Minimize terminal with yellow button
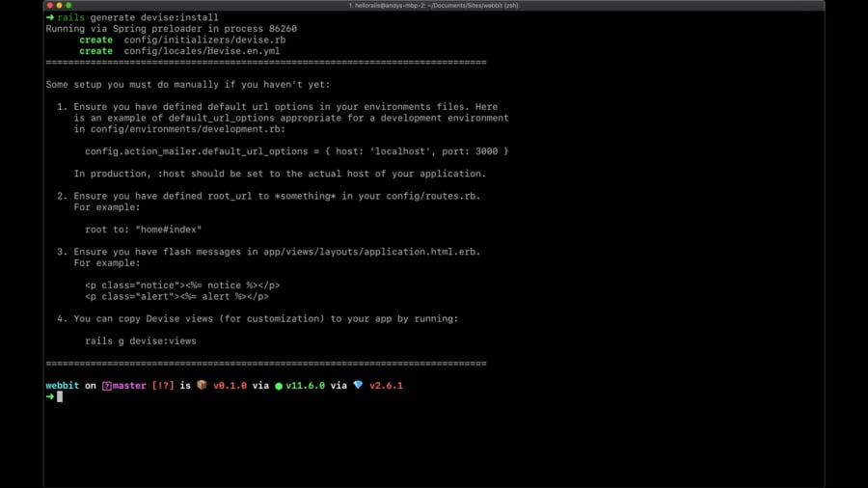Image resolution: width=868 pixels, height=488 pixels. click(59, 5)
